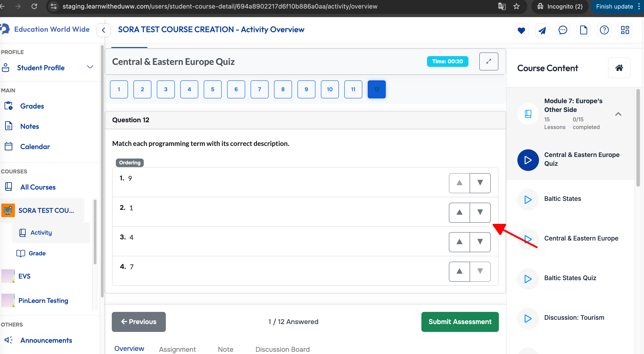Click the Submit Assessment button
This screenshot has width=644, height=354.
[459, 322]
